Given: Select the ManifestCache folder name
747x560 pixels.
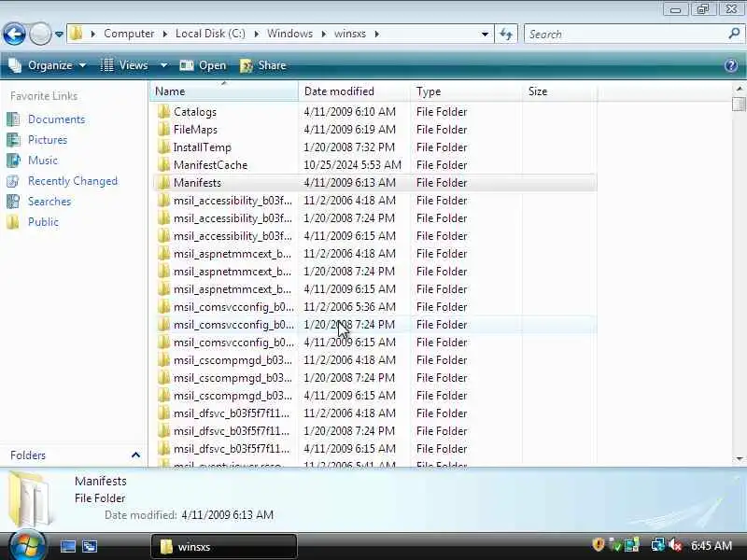Looking at the screenshot, I should (211, 165).
